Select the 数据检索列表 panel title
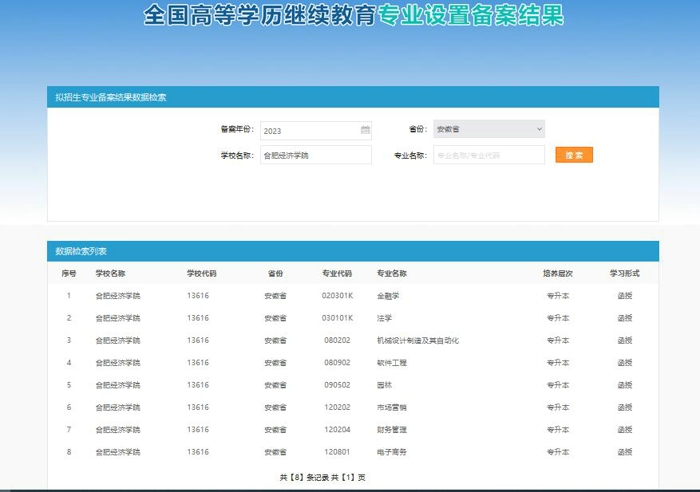 click(x=81, y=251)
